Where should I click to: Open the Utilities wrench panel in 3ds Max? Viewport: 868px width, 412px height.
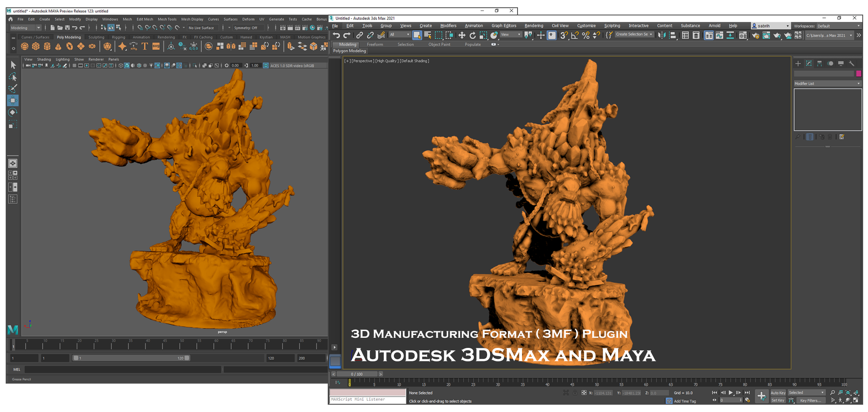point(852,64)
